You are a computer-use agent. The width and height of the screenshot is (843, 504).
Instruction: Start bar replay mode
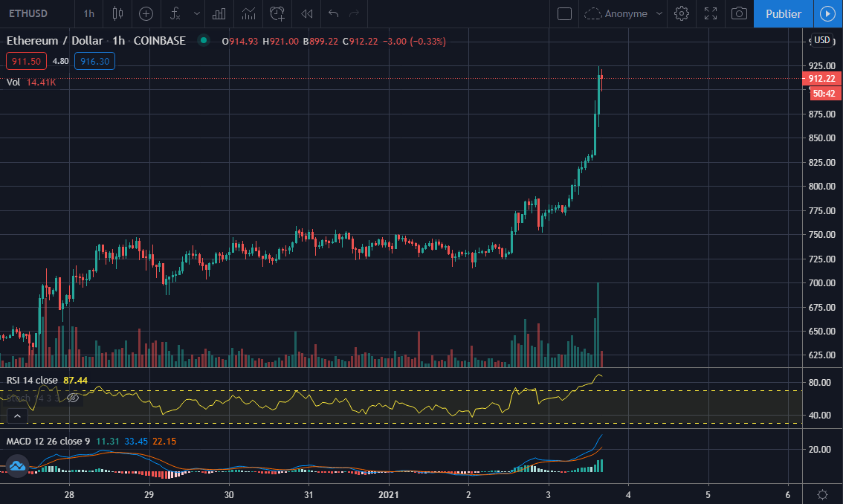(306, 13)
